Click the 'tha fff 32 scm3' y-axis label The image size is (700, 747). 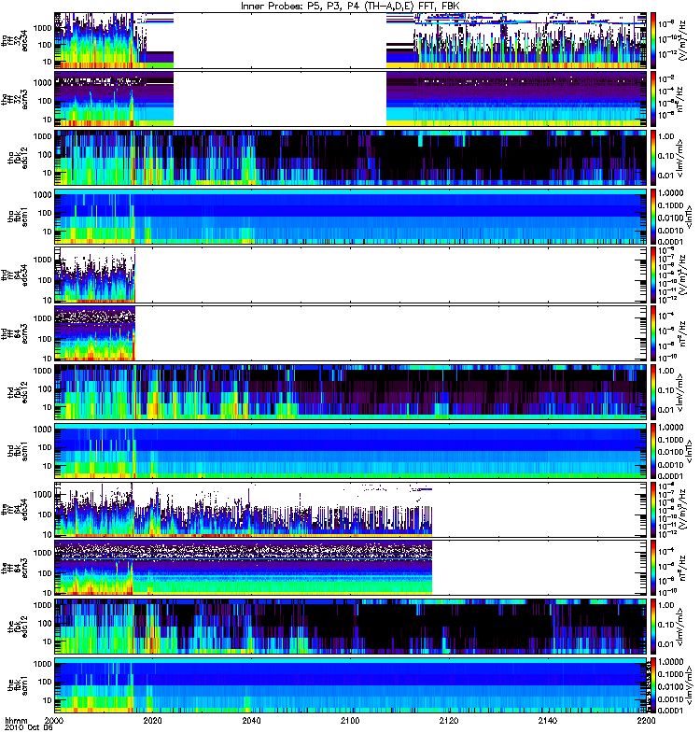pyautogui.click(x=14, y=99)
